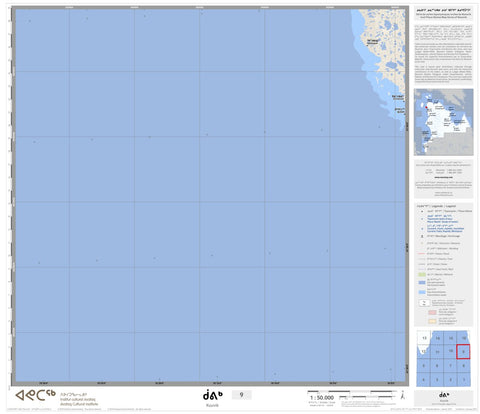
Task: Click the green swatch in the legend
Action: 422,274
